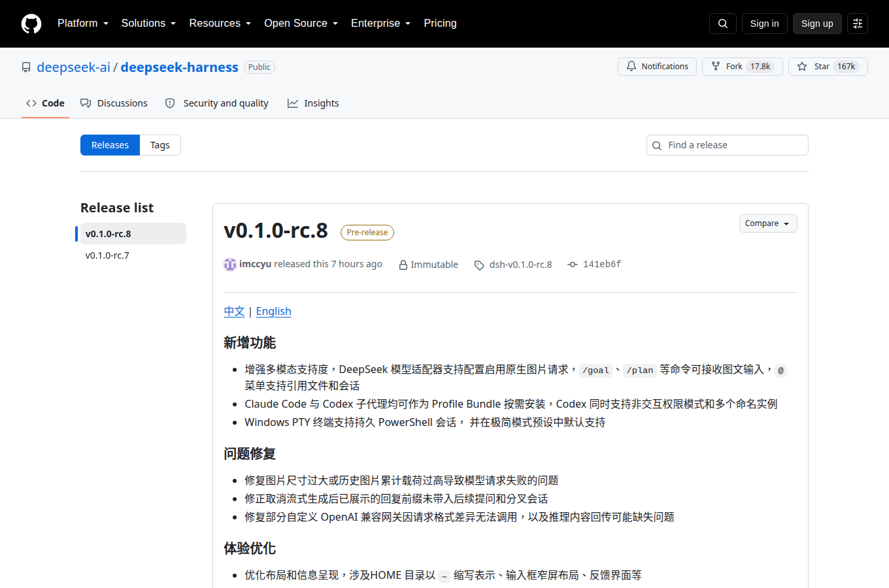The height and width of the screenshot is (588, 889).
Task: Click the lock icon beside Immutable
Action: pos(403,265)
